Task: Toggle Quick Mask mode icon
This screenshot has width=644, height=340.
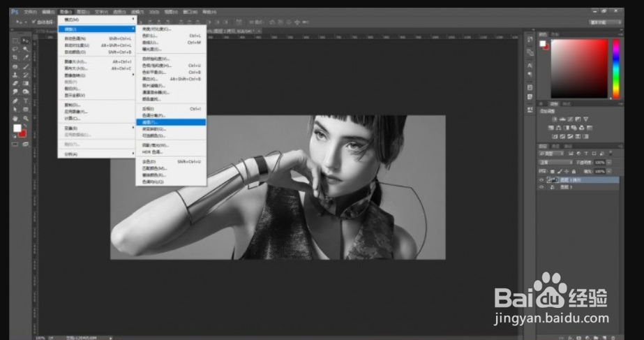Action: click(15, 145)
